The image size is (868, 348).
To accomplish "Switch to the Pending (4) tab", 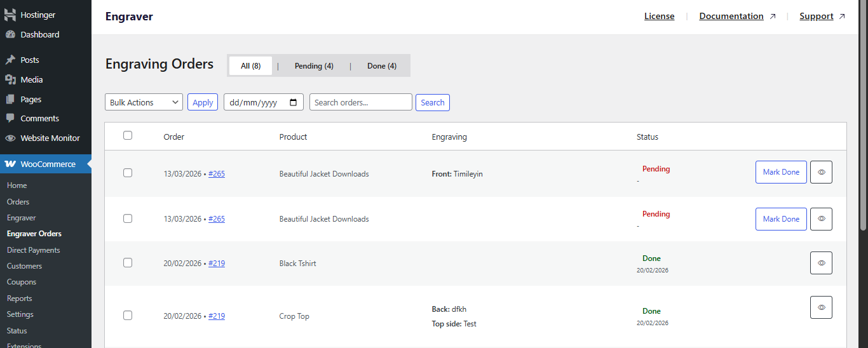I will click(x=314, y=66).
